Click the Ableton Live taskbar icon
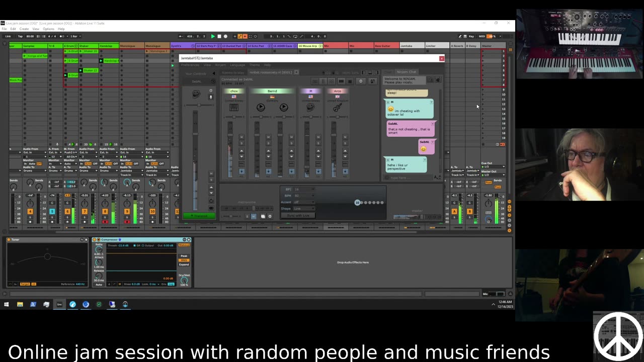 [x=59, y=304]
